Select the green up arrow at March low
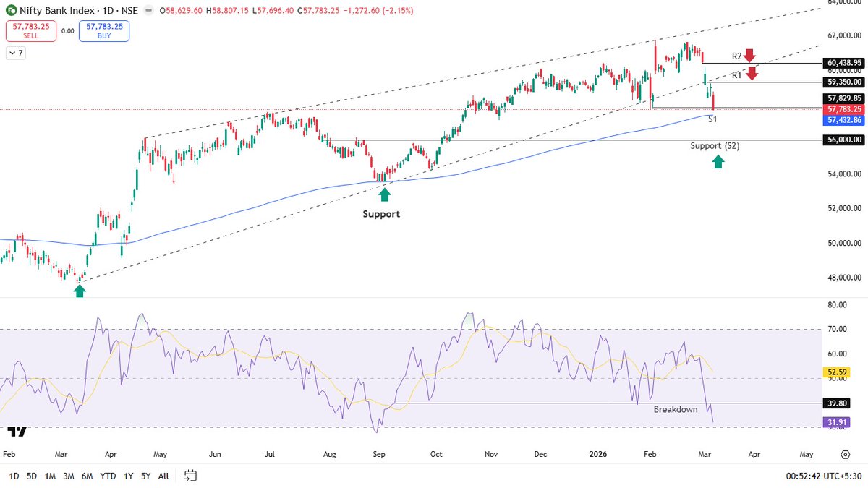This screenshot has width=868, height=488. click(80, 290)
